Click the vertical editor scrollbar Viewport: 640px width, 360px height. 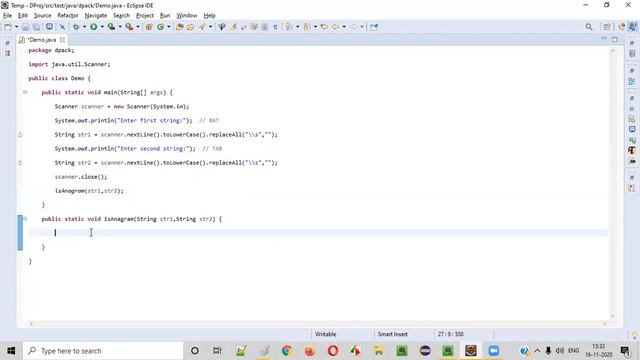(x=613, y=184)
